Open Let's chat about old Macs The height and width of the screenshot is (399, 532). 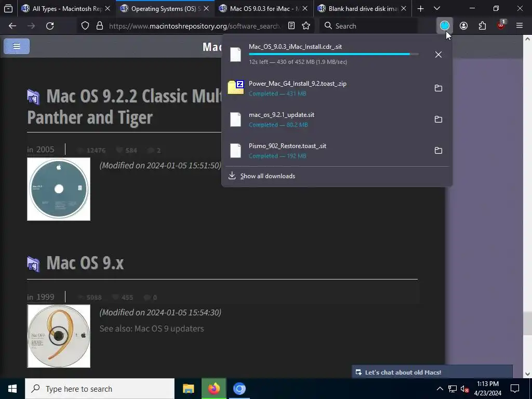pos(432,372)
